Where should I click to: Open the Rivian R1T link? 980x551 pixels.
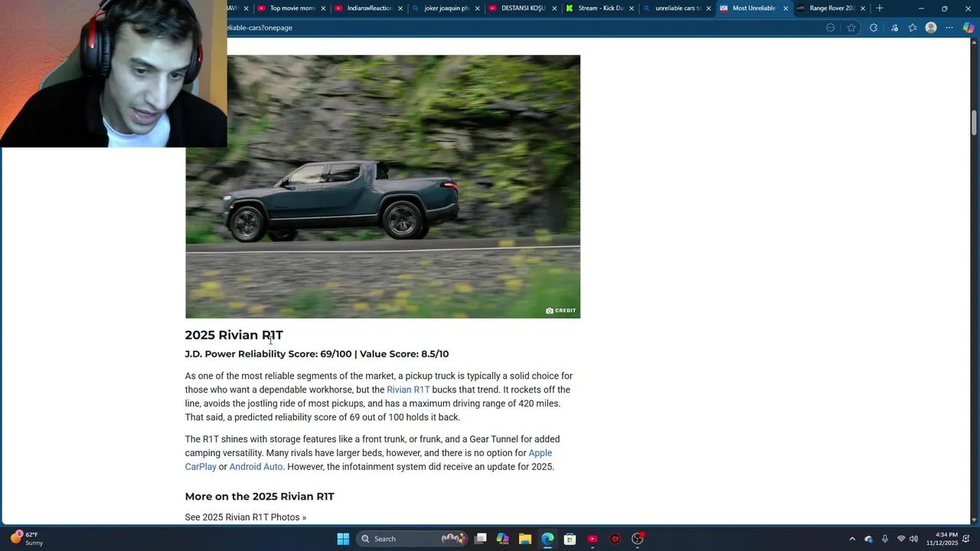408,390
